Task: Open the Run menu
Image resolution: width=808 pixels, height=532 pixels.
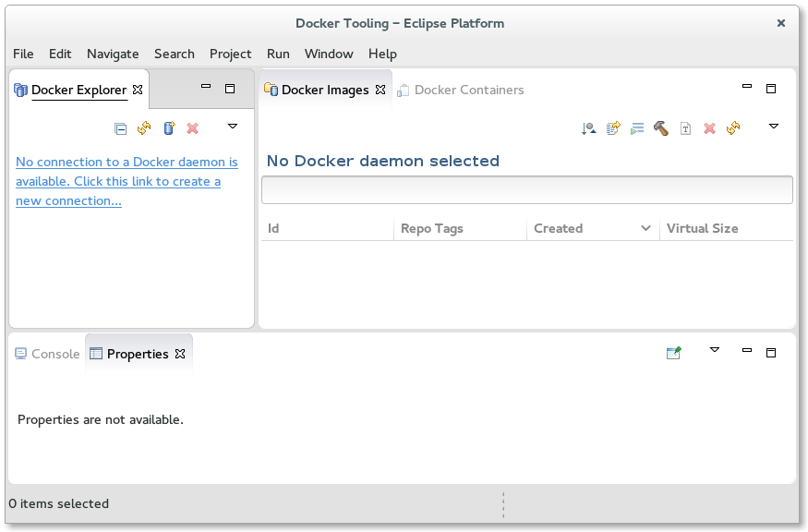Action: 278,54
